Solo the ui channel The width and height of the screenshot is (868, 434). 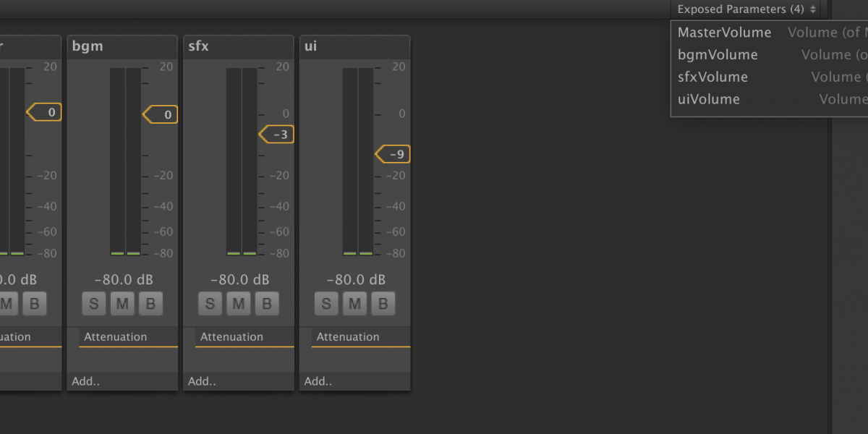point(326,304)
